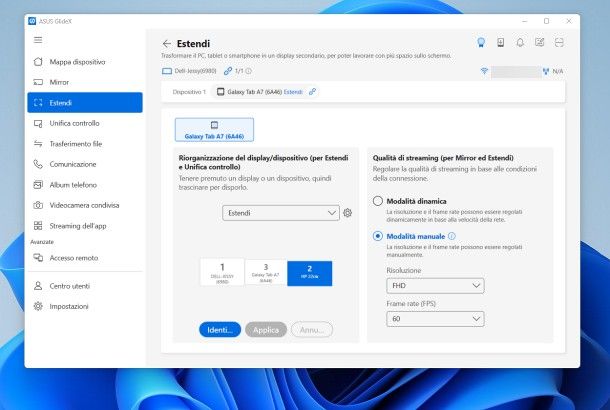This screenshot has height=410, width=610.
Task: Select display 1 tile in arrangement
Action: [222, 273]
